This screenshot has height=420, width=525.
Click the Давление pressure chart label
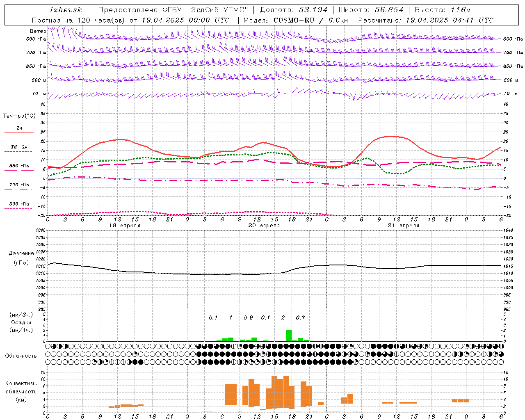coord(21,253)
